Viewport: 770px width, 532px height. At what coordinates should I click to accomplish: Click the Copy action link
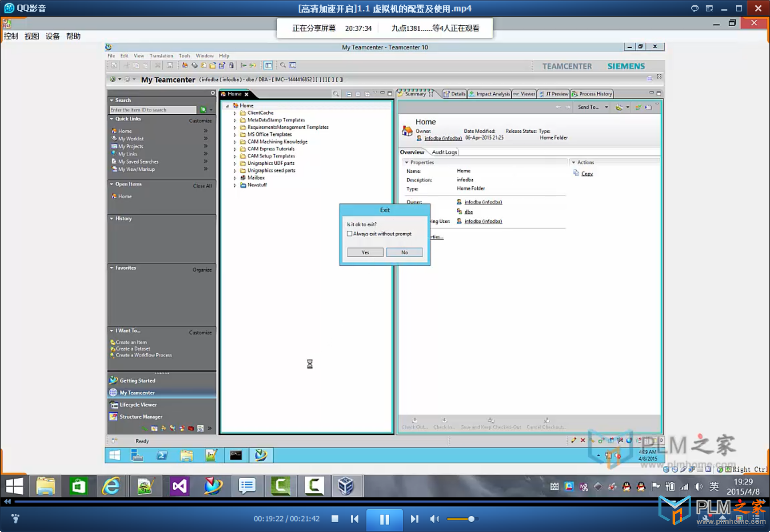tap(587, 173)
